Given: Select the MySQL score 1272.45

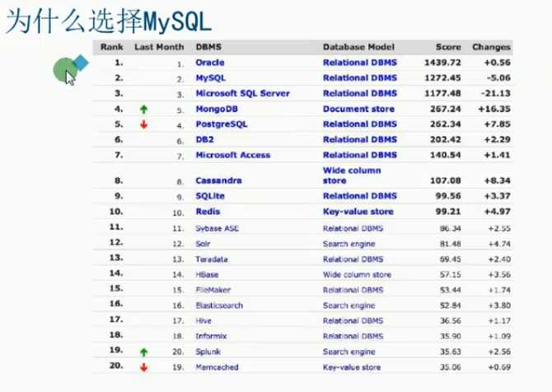Looking at the screenshot, I should tap(442, 78).
